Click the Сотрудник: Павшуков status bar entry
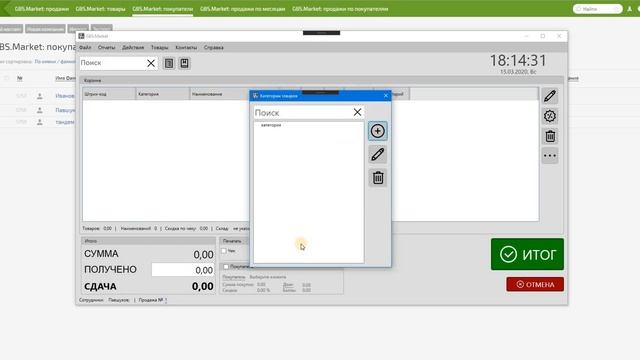 (104, 300)
